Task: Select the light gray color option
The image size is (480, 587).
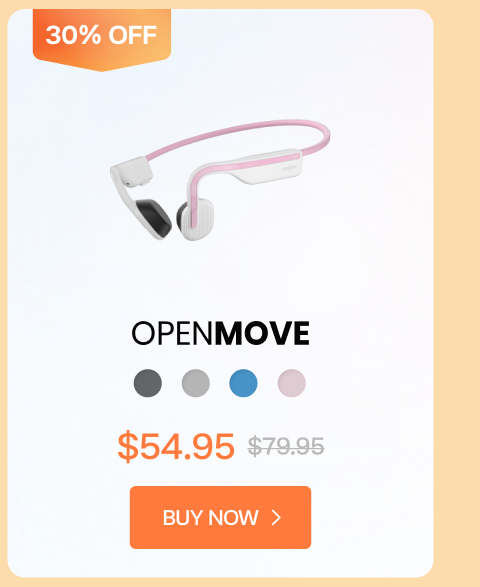Action: 196,383
